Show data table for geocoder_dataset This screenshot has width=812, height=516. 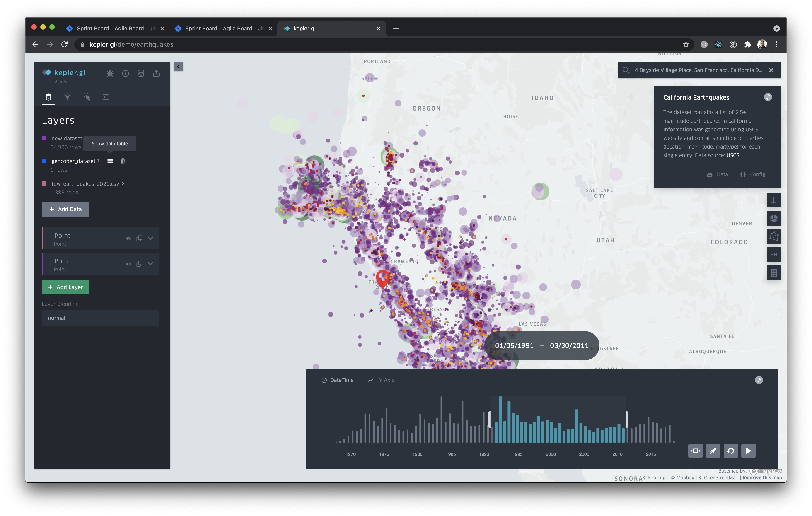click(110, 161)
